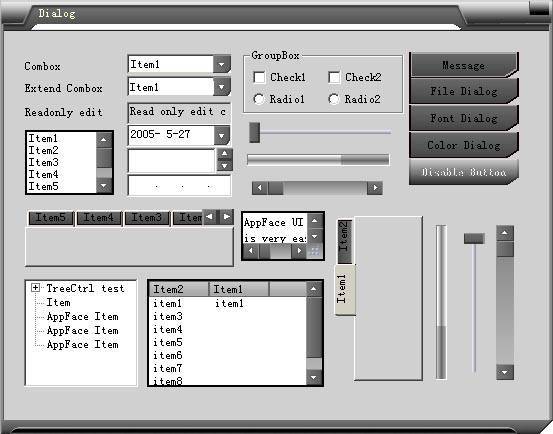Click the AppFace edit box scroll up arrow

point(315,221)
